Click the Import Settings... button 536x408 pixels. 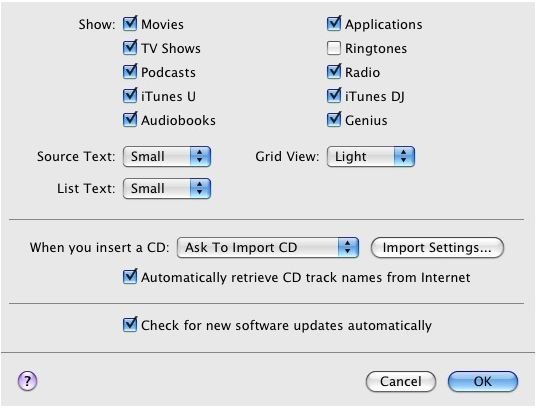(x=437, y=247)
